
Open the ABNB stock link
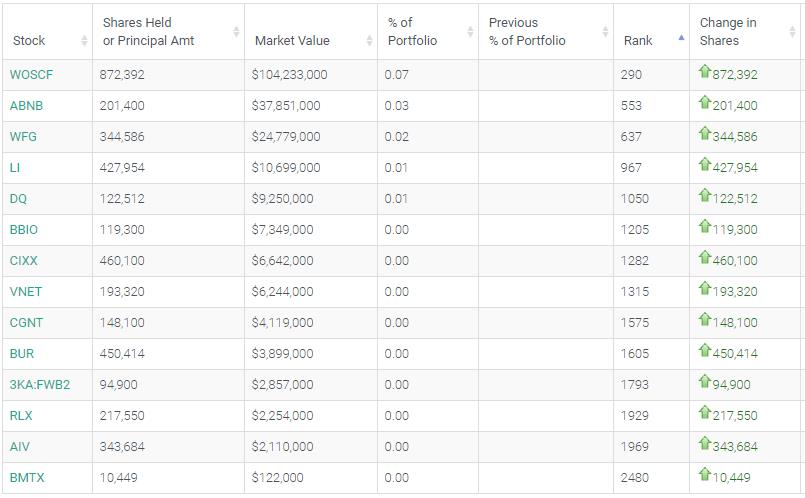pos(26,106)
